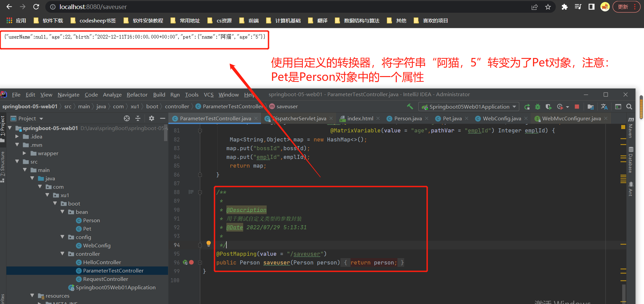Image resolution: width=644 pixels, height=304 pixels.
Task: Stop the running application
Action: pyautogui.click(x=577, y=107)
